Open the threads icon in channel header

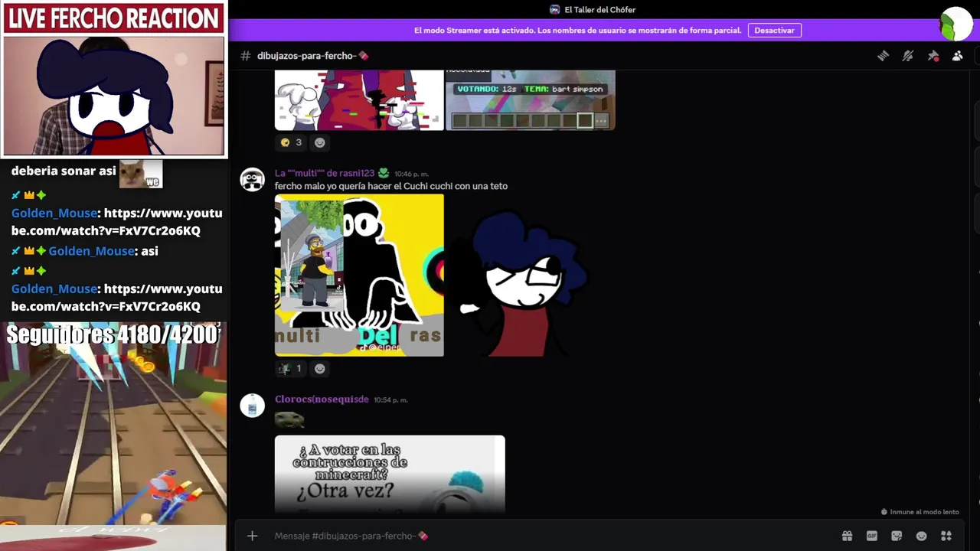coord(883,56)
